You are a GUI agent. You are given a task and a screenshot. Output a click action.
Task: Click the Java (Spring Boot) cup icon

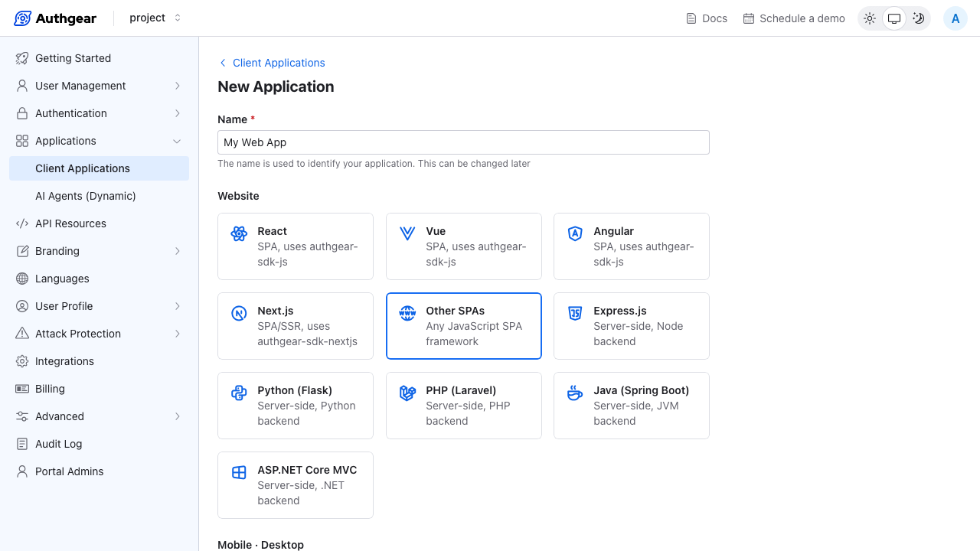575,393
